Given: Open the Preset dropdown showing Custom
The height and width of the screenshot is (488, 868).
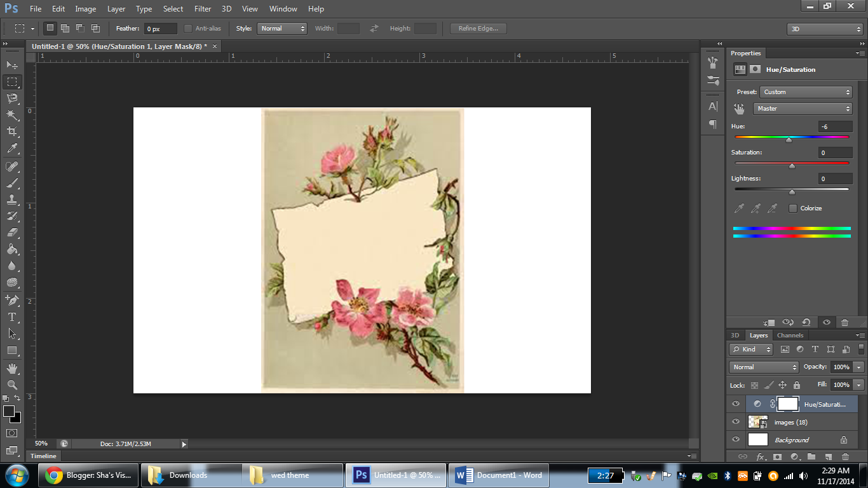Looking at the screenshot, I should [x=806, y=92].
